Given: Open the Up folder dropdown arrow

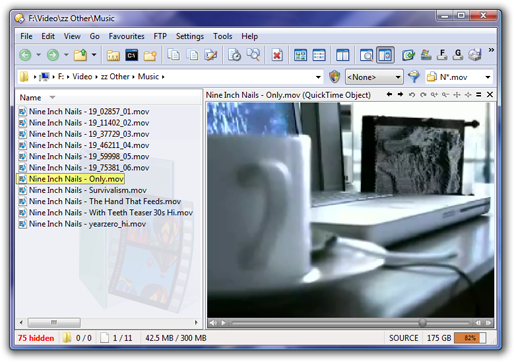Looking at the screenshot, I should [x=94, y=55].
